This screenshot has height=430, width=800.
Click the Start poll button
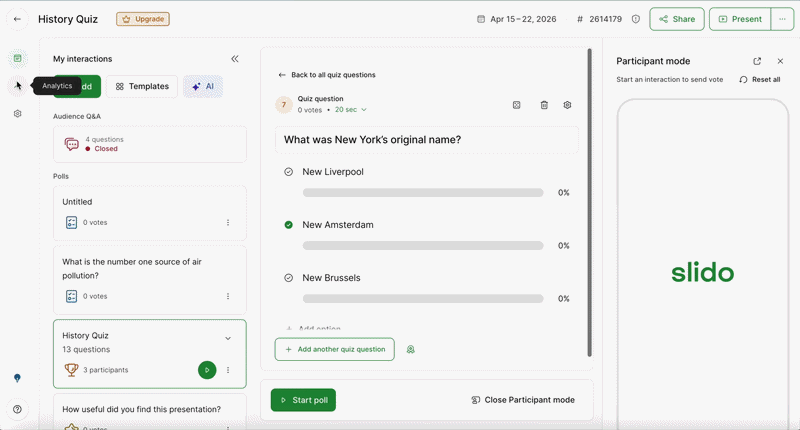tap(303, 400)
